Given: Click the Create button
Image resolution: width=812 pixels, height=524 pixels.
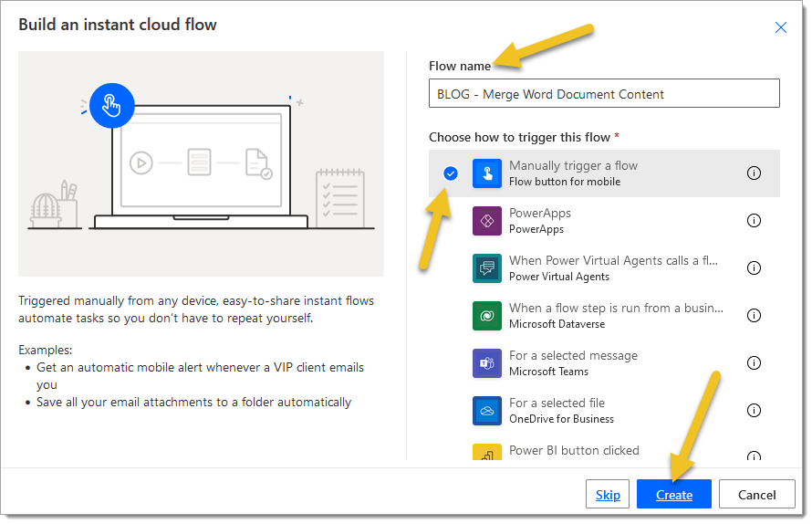Looking at the screenshot, I should [x=673, y=495].
